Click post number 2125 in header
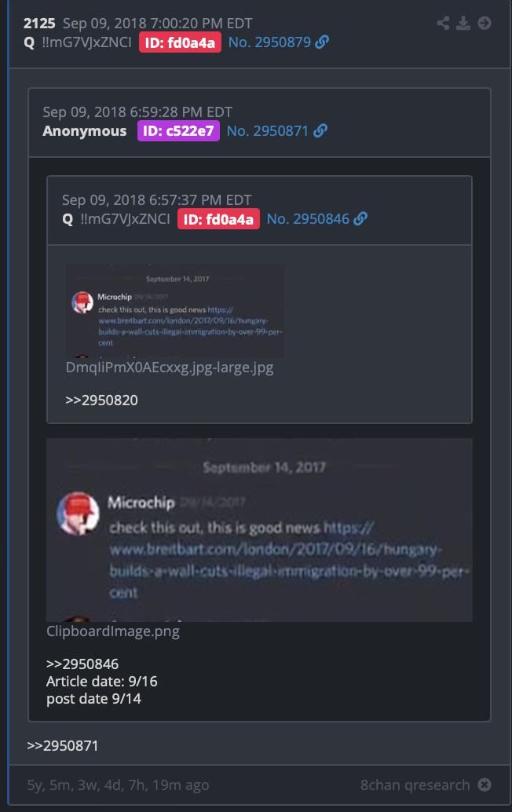 click(39, 24)
